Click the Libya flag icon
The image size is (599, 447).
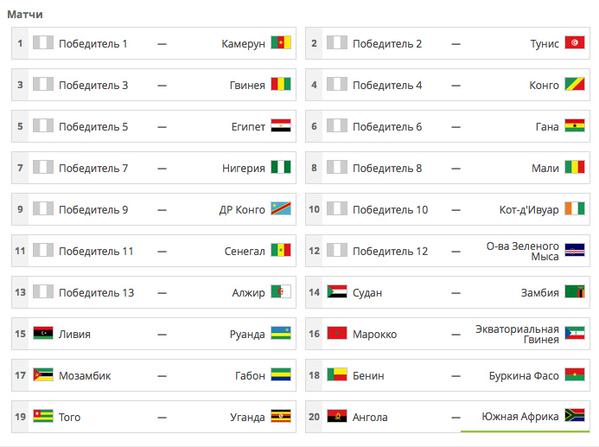(x=43, y=333)
